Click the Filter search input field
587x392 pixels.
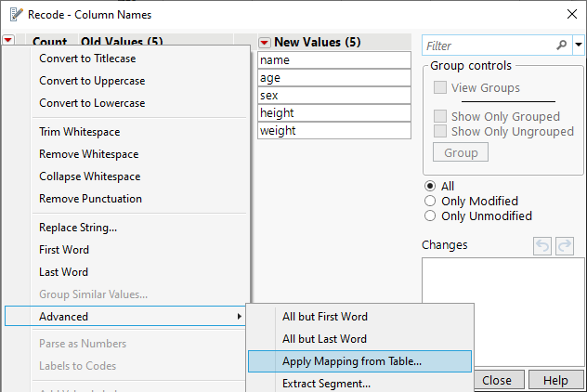(489, 45)
